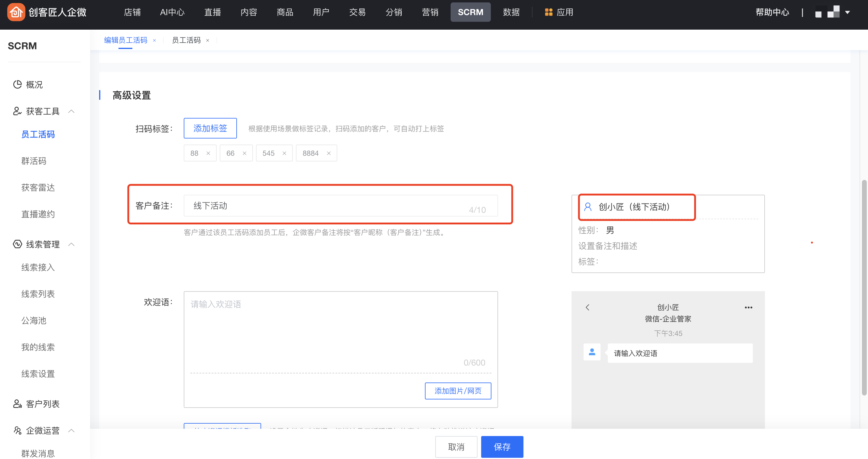
Task: Click the 获客工具 person icon
Action: pos(17,111)
